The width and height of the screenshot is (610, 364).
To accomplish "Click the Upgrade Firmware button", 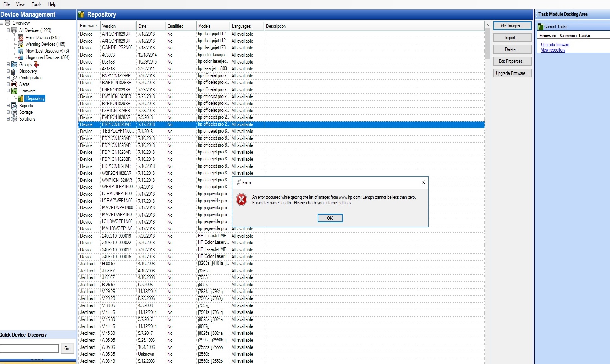I will coord(512,73).
